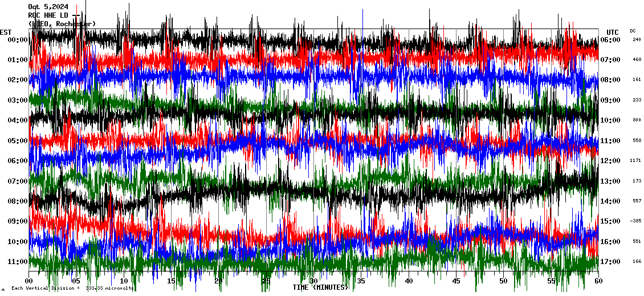Click the vertical division microvolts note
The width and height of the screenshot is (644, 296).
click(x=72, y=288)
